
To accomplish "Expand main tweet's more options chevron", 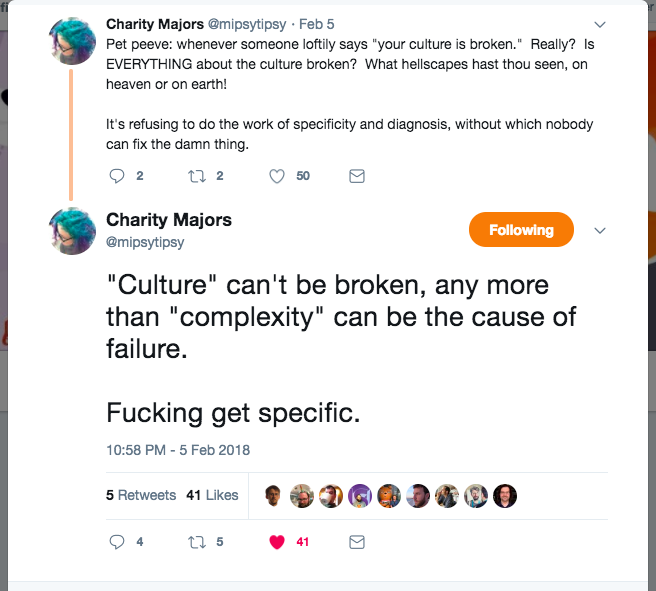I will 600,230.
